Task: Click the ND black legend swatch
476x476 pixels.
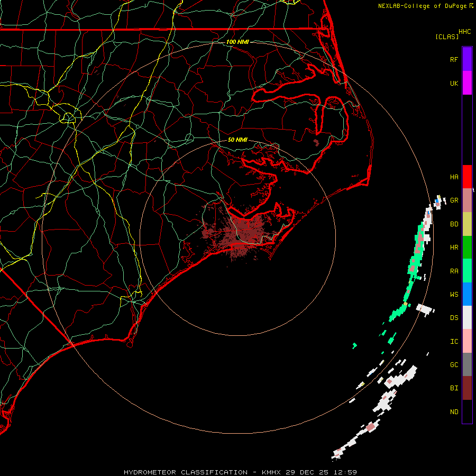Action: click(x=467, y=411)
